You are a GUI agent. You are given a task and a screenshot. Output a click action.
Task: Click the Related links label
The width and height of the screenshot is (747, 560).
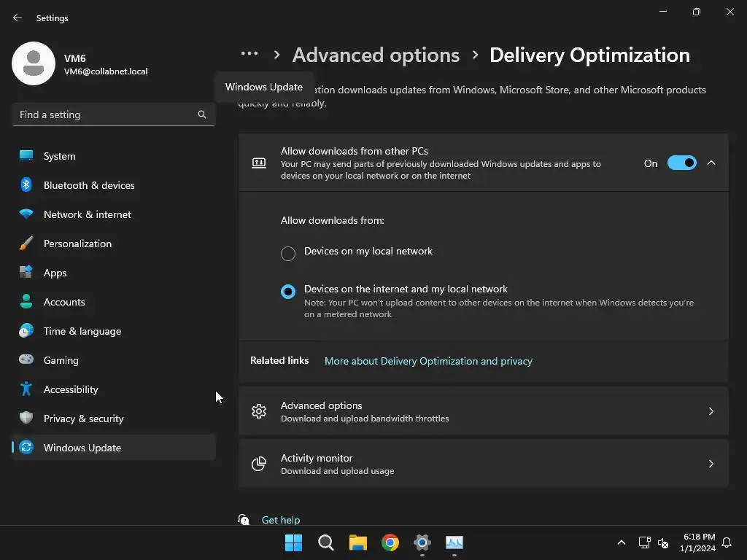pyautogui.click(x=279, y=360)
